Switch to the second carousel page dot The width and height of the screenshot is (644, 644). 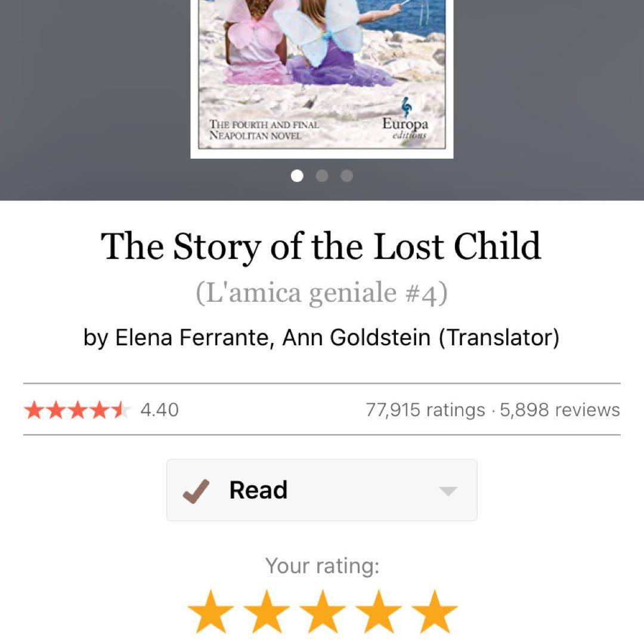[x=322, y=176]
